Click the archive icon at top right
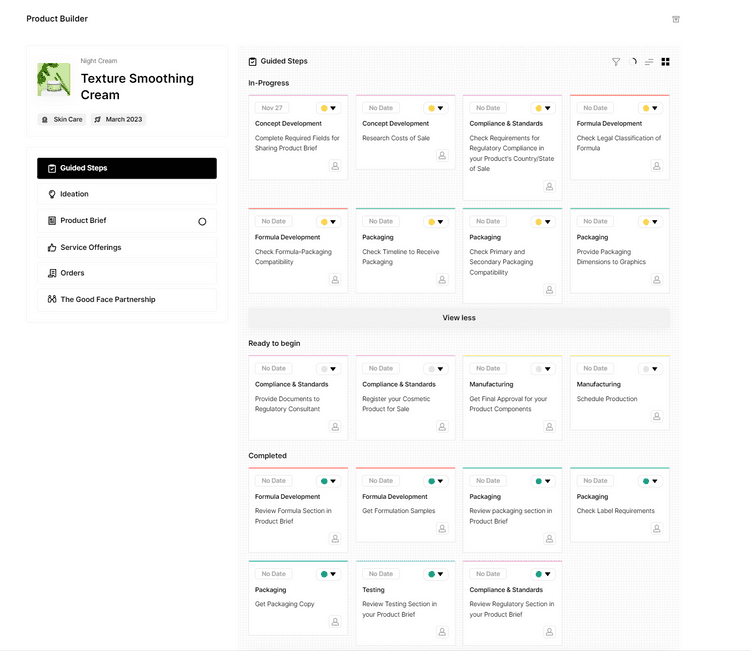 (676, 19)
